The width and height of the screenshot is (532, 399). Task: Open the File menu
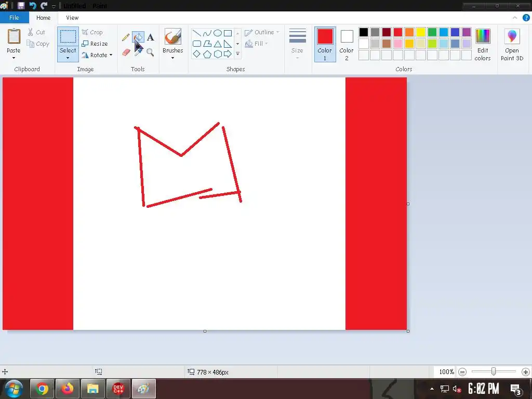pyautogui.click(x=14, y=18)
